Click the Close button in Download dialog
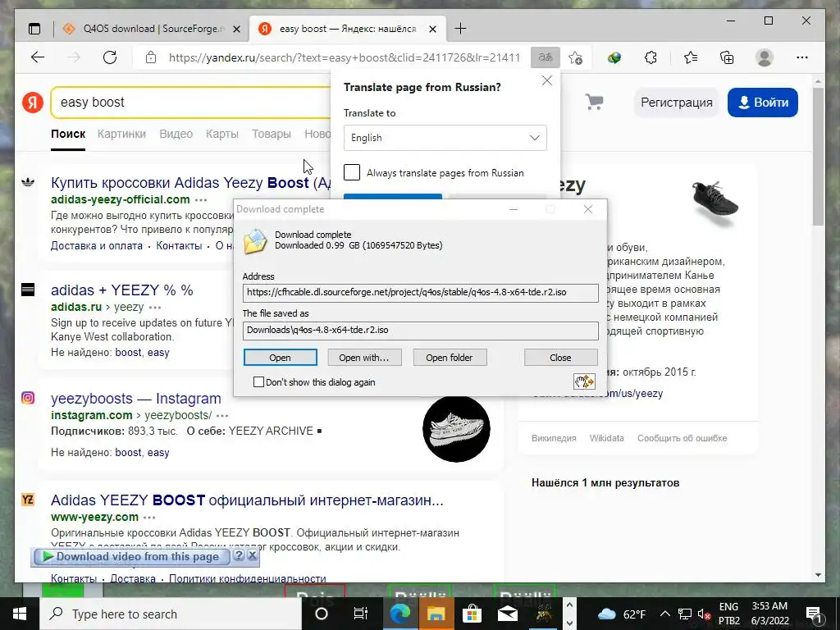840x630 pixels. (x=560, y=358)
